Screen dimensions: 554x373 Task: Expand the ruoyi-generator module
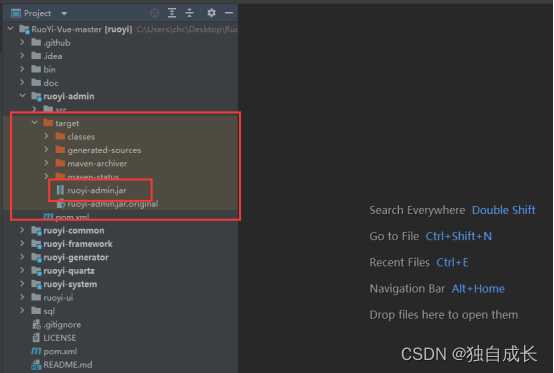click(x=22, y=257)
